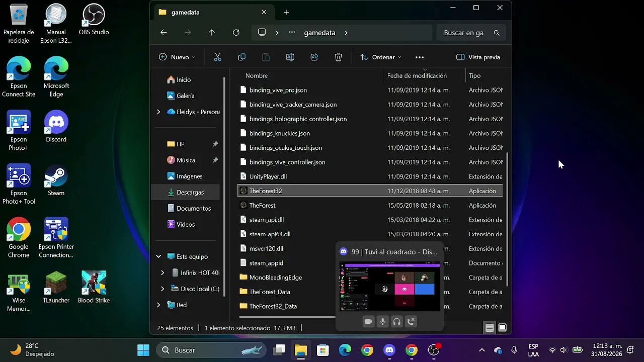Click the OBS Studio icon on the taskbar
The height and width of the screenshot is (362, 644).
pyautogui.click(x=434, y=350)
